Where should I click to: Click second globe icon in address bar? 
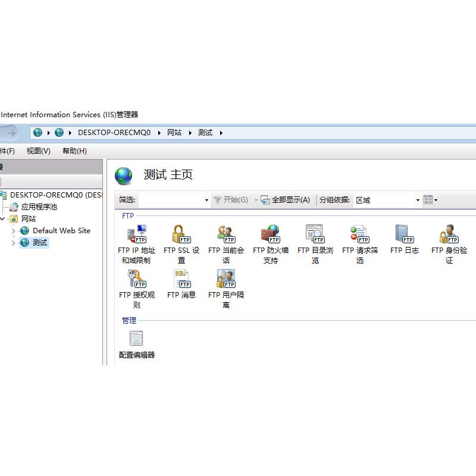coord(59,132)
